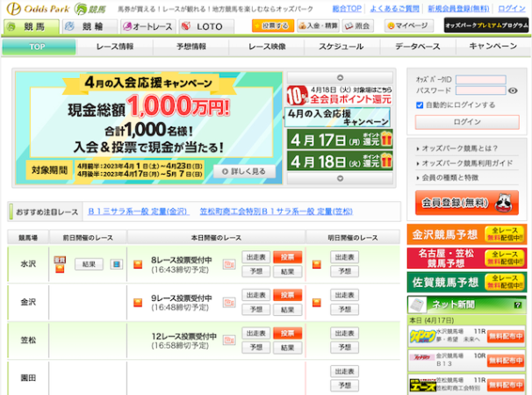Screen dimensions: 532x395
Task: Open 笠松町商工会特別 race link
Action: tap(277, 212)
